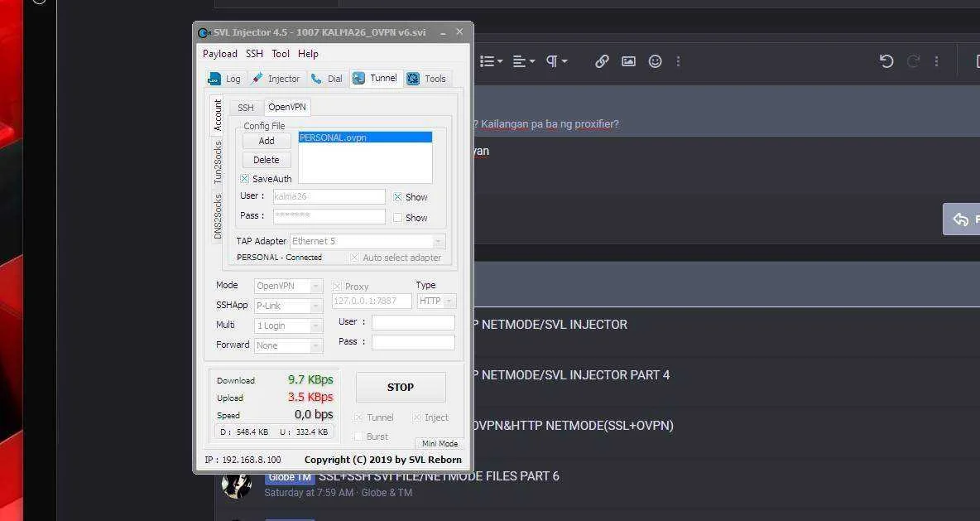Screen dimensions: 980x521
Task: Open paragraph format icon in forum editor
Action: pos(556,61)
